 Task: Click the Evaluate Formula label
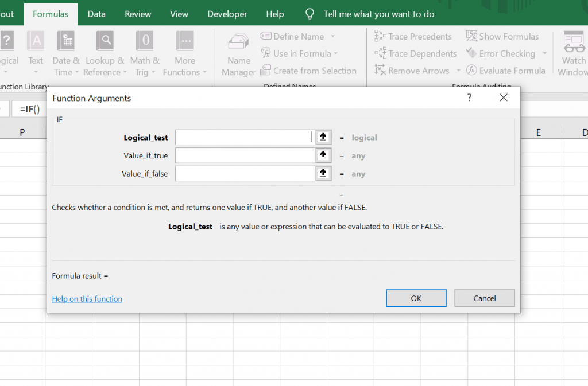[x=512, y=71]
